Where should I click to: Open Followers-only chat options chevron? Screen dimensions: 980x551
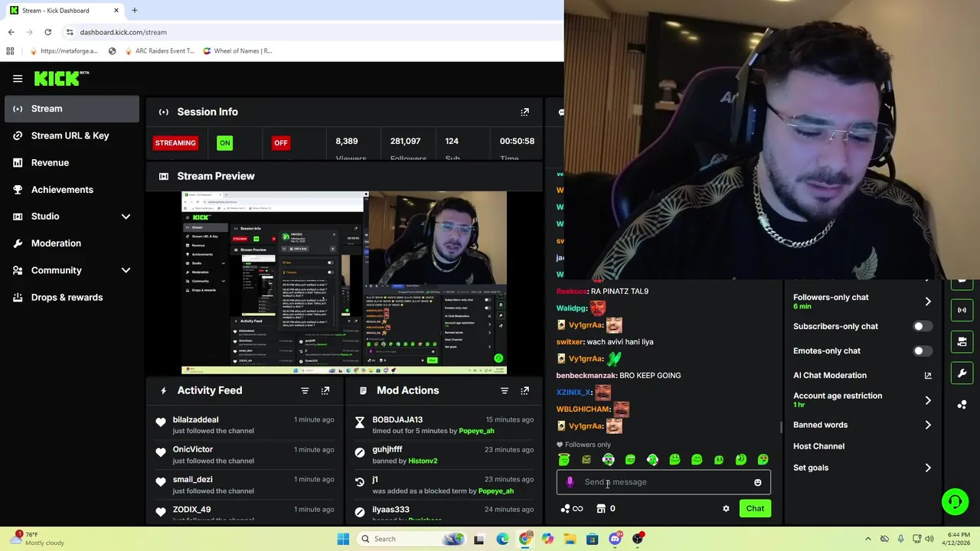928,302
